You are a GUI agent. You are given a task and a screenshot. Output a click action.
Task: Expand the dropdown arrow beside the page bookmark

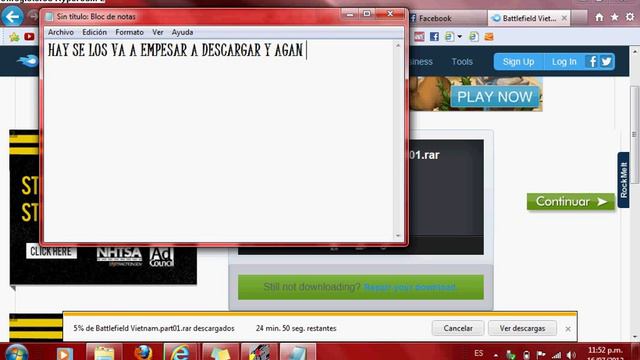[x=460, y=37]
